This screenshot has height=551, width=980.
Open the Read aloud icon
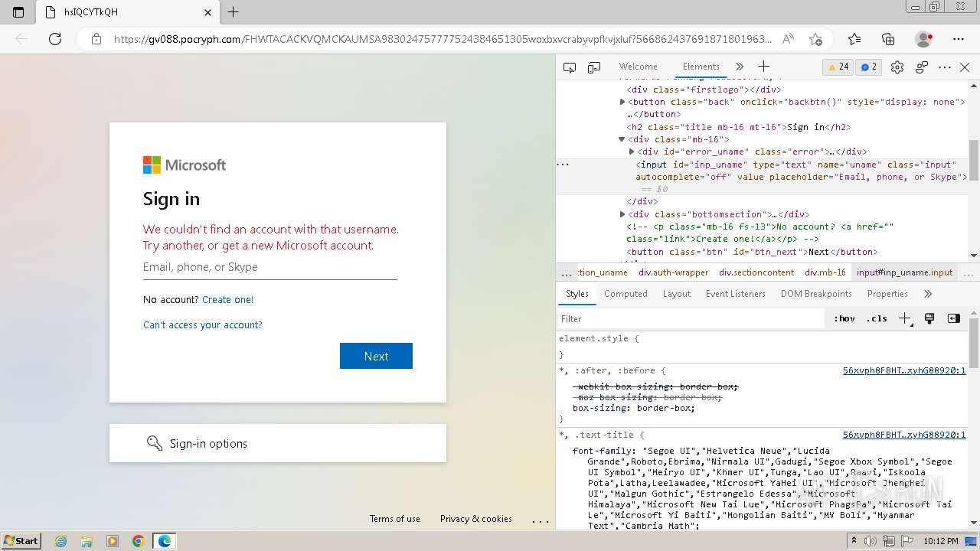(x=787, y=39)
